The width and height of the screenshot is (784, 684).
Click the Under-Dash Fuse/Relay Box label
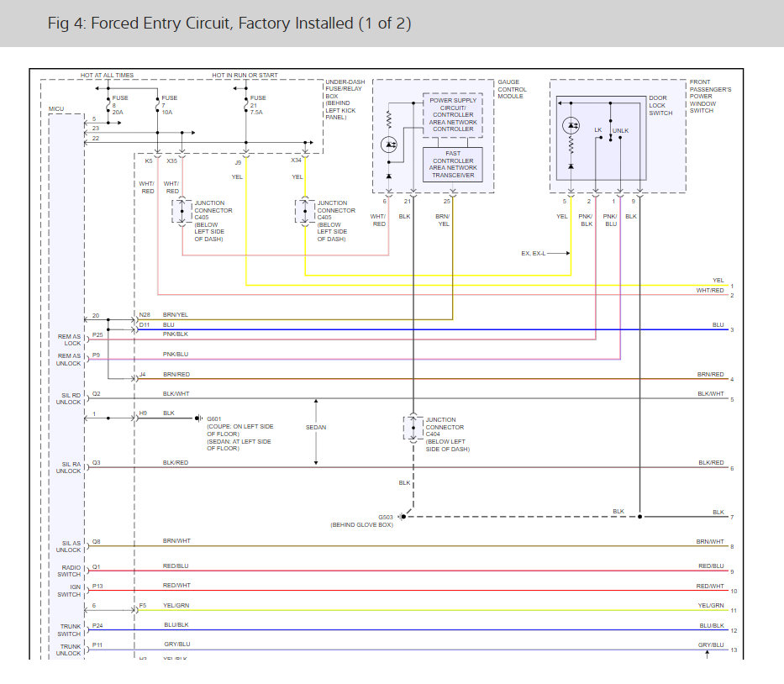tap(345, 100)
